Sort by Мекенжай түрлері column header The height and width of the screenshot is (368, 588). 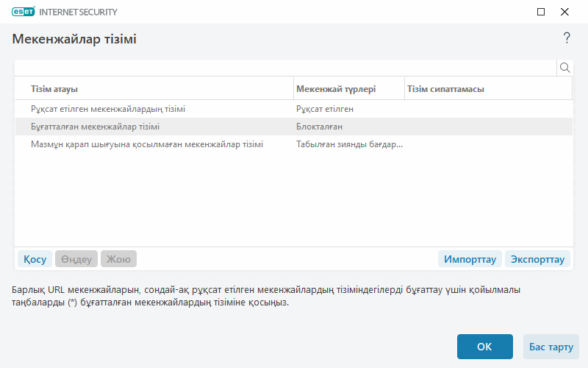click(x=348, y=89)
